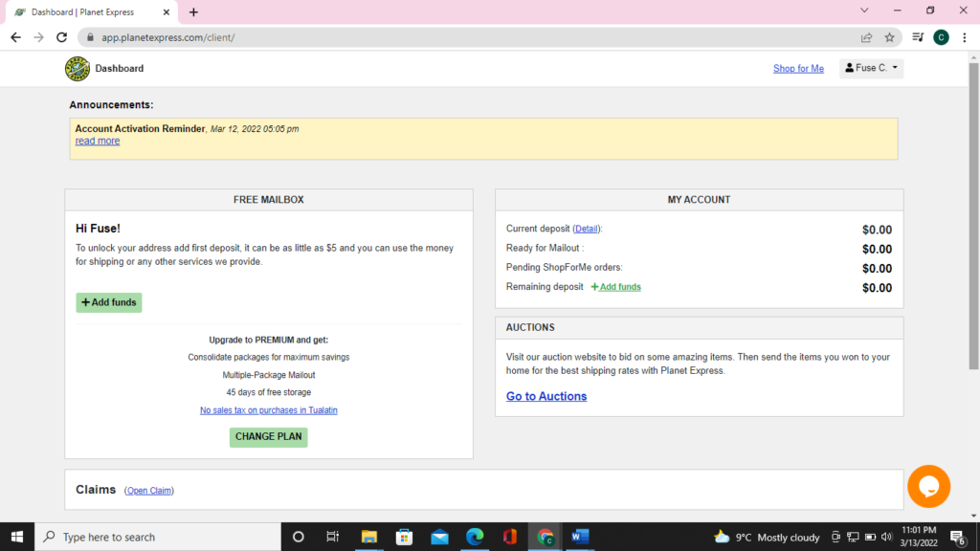Click the Ready for Mailout label

[543, 248]
